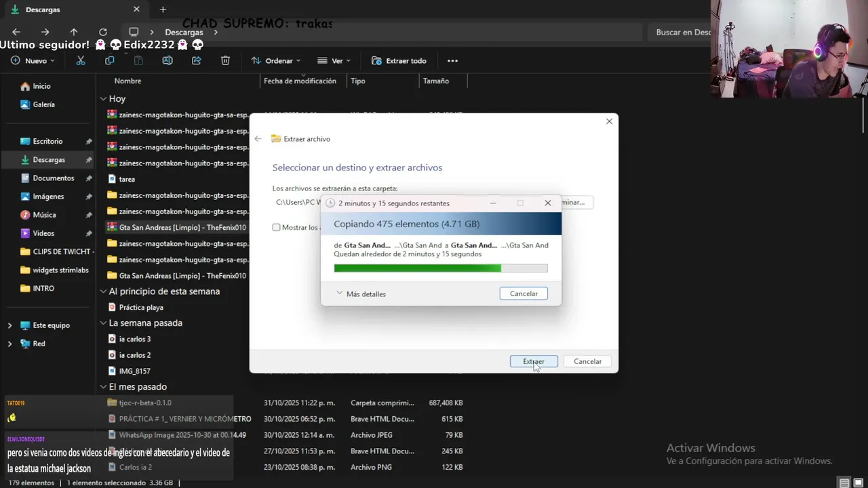Select the Práctica playa file
The height and width of the screenshot is (488, 868).
click(x=136, y=307)
